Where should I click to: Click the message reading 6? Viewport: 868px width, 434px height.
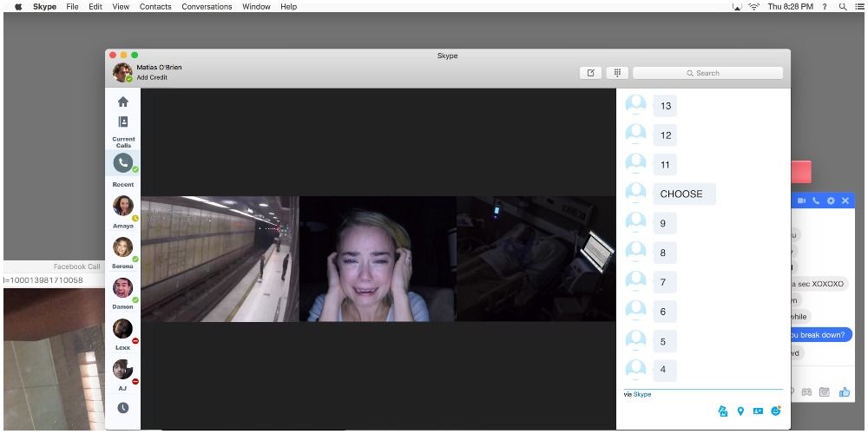[x=663, y=312]
